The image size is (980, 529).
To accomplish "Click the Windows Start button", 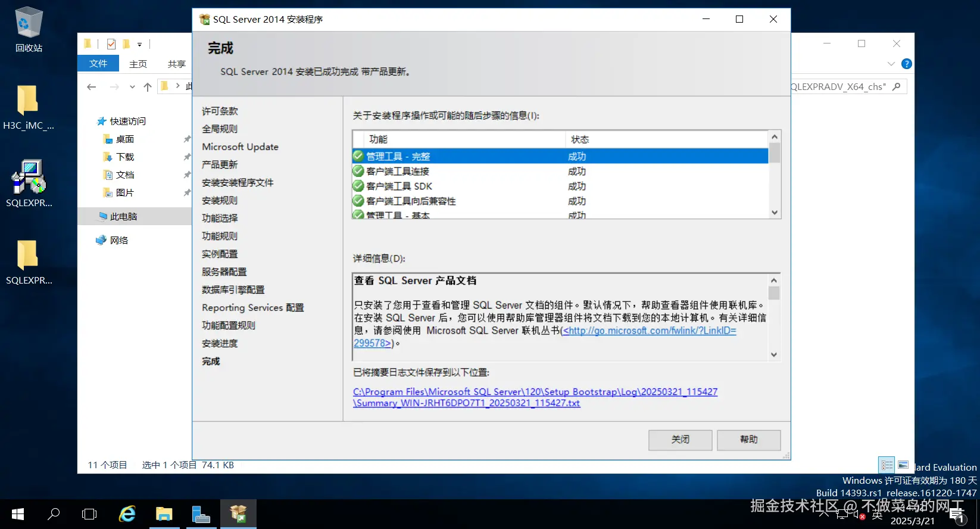I will pos(18,514).
